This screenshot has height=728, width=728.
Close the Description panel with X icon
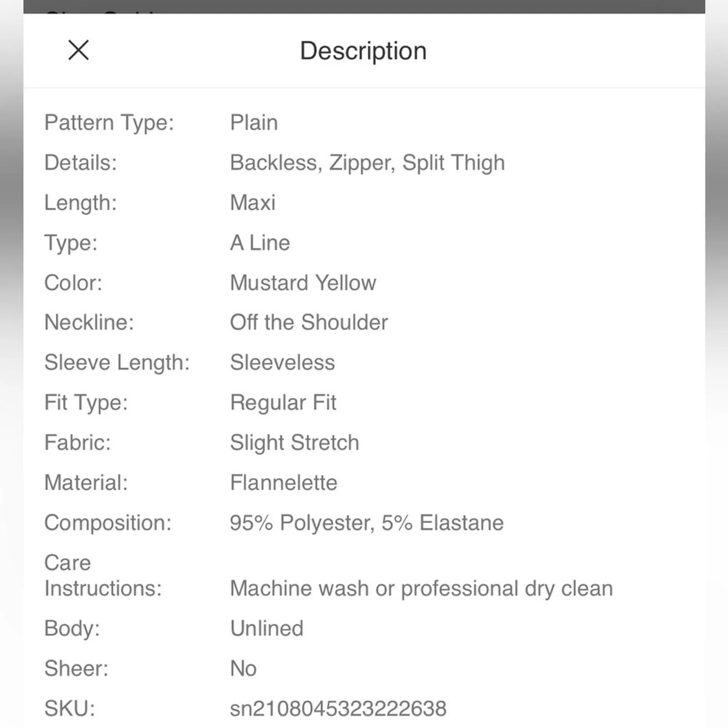pos(79,50)
